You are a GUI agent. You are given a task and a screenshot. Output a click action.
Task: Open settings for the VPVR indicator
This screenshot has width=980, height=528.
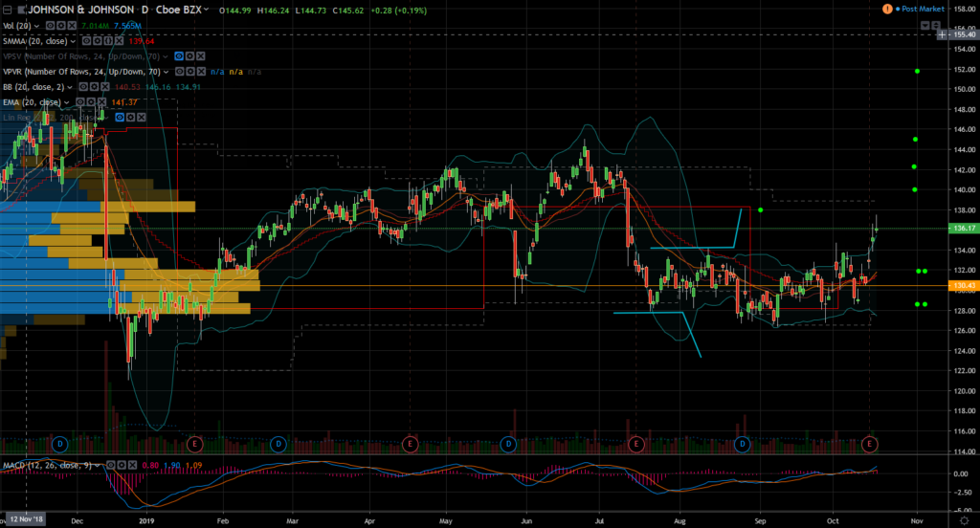click(190, 71)
